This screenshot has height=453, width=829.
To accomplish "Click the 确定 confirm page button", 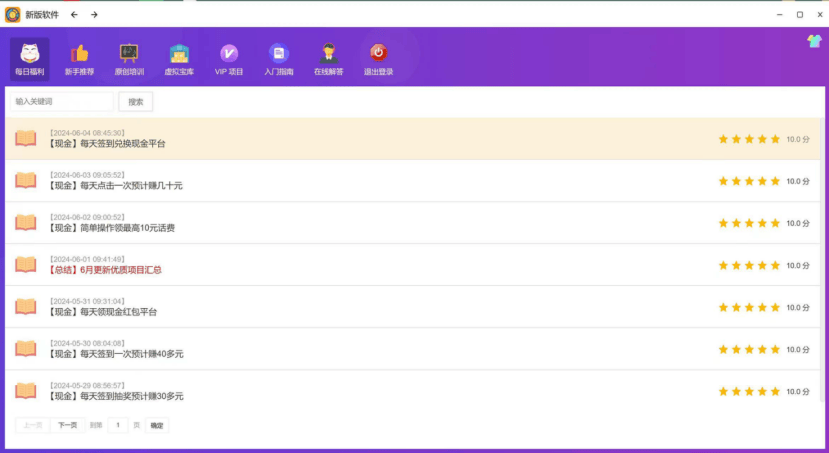I will click(x=157, y=426).
